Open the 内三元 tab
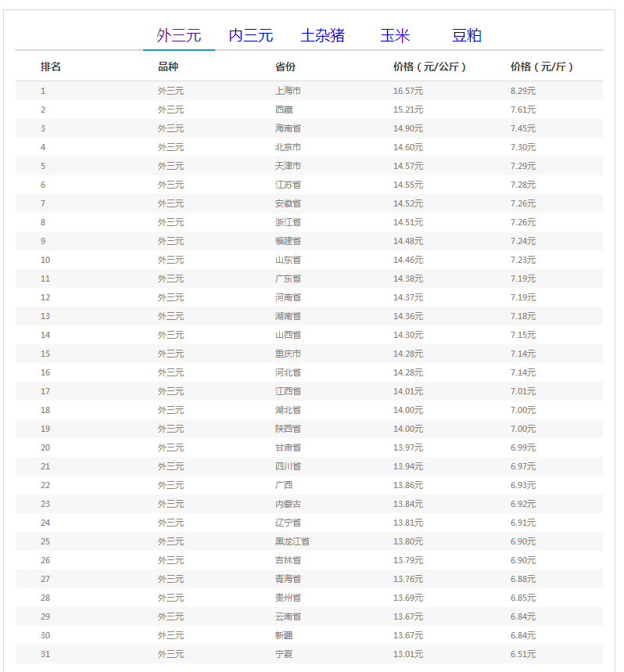This screenshot has height=672, width=624. click(x=250, y=35)
